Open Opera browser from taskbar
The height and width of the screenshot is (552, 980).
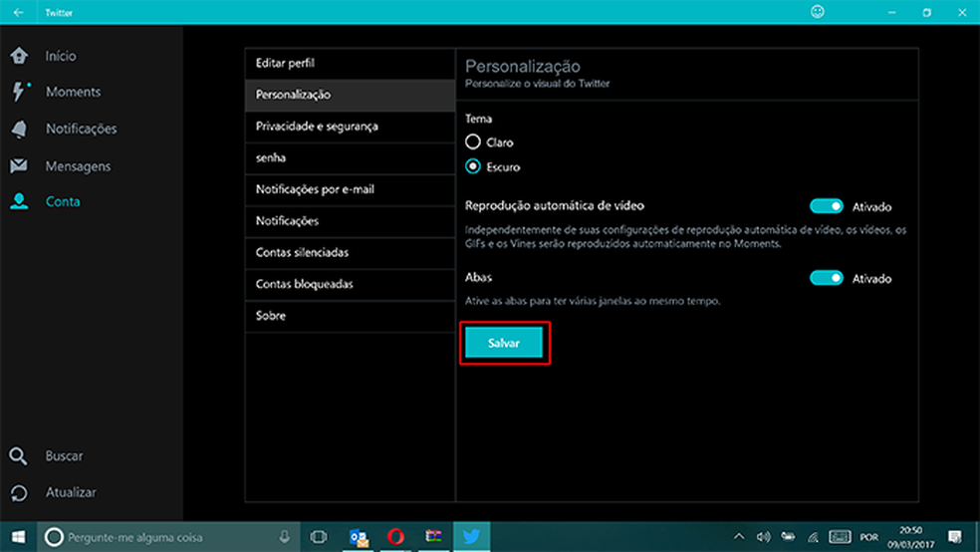pyautogui.click(x=395, y=537)
